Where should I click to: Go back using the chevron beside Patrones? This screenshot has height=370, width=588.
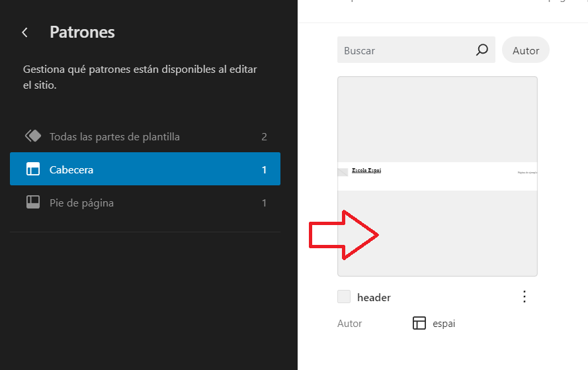point(25,32)
